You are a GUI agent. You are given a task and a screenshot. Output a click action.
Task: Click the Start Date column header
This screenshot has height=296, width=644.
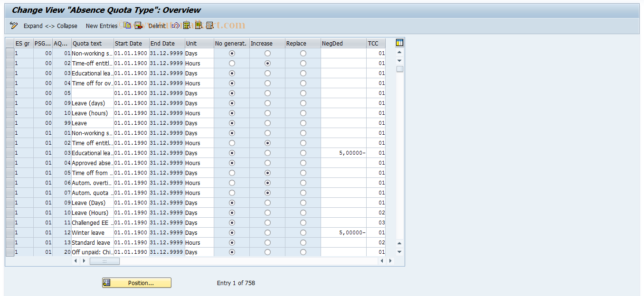[x=132, y=43]
